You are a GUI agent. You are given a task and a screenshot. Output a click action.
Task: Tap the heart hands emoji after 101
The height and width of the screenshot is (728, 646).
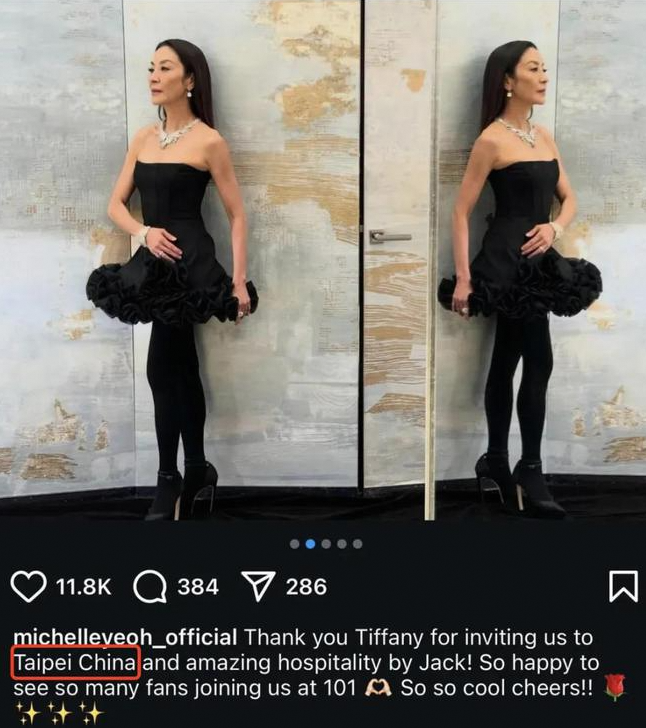click(x=378, y=688)
